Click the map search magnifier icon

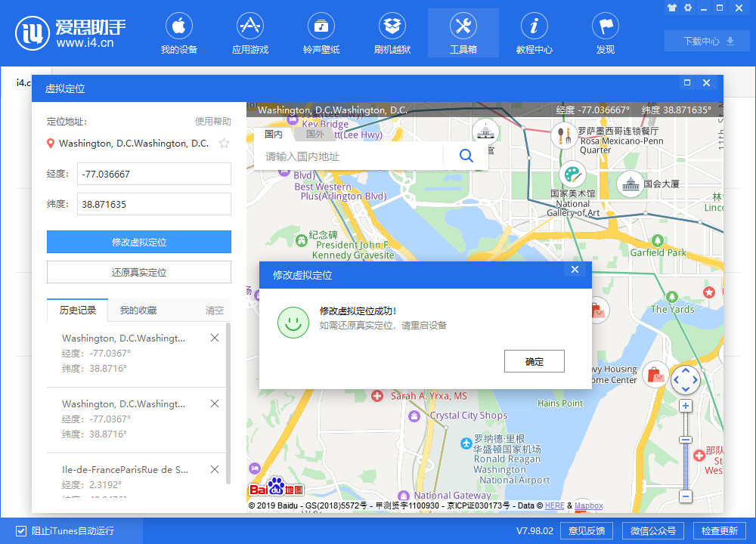point(466,156)
